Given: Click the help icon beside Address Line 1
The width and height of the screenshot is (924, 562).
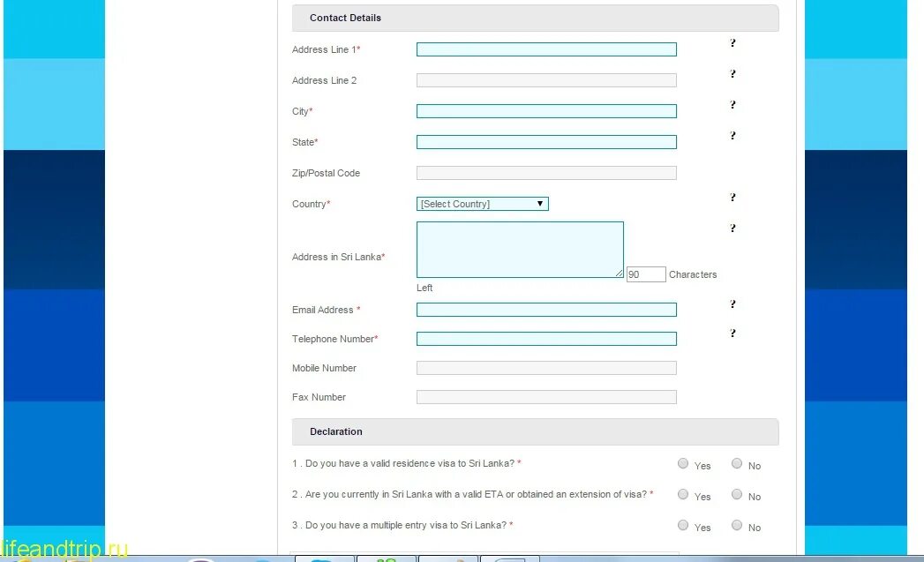Looking at the screenshot, I should coord(732,42).
